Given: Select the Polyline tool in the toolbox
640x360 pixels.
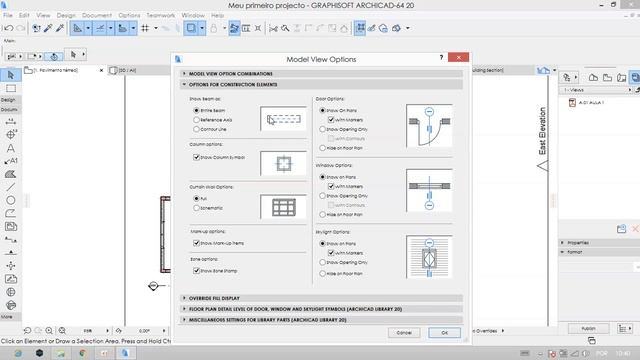Looking at the screenshot, I should [11, 213].
